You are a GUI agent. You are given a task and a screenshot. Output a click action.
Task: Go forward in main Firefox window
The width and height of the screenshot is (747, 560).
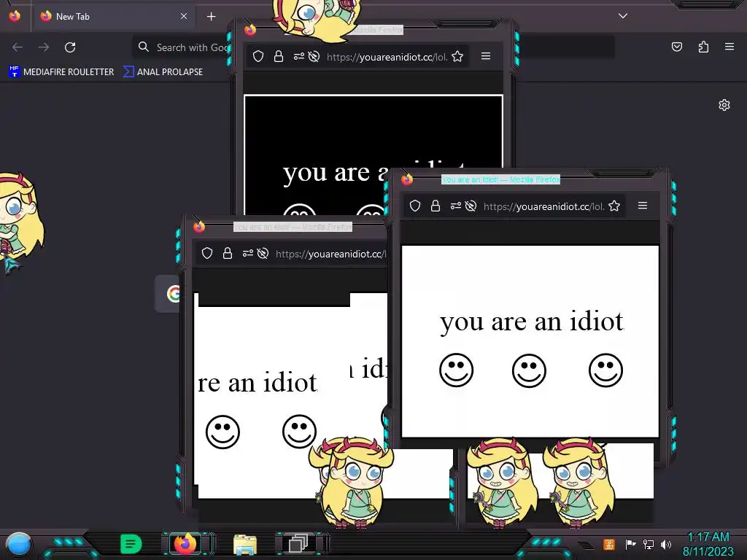click(x=44, y=47)
